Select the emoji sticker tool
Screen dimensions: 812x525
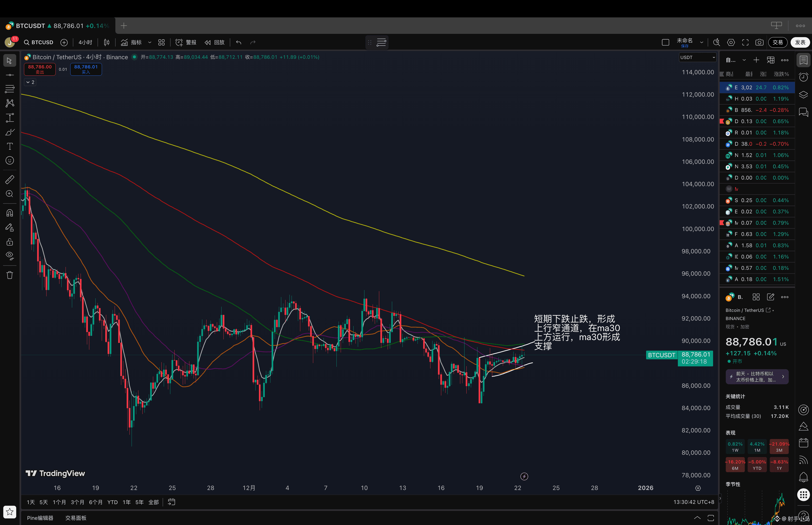tap(10, 161)
